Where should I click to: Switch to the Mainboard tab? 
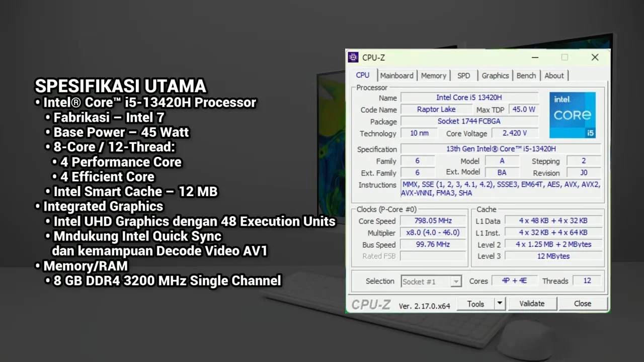[x=396, y=75]
